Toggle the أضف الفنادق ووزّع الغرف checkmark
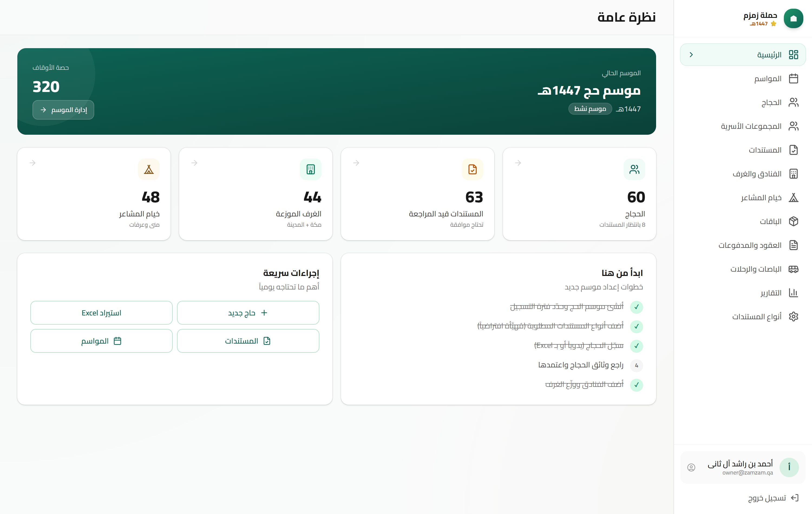This screenshot has height=514, width=812. [x=636, y=385]
